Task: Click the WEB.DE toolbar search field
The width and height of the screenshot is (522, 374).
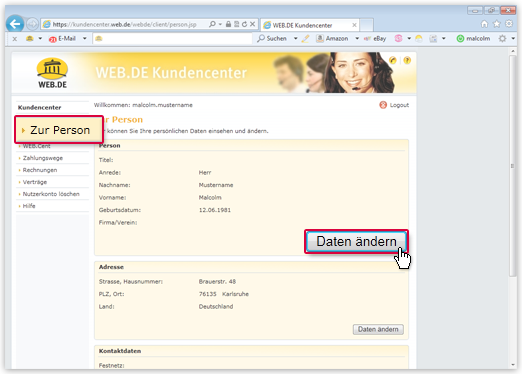Action: click(x=172, y=39)
